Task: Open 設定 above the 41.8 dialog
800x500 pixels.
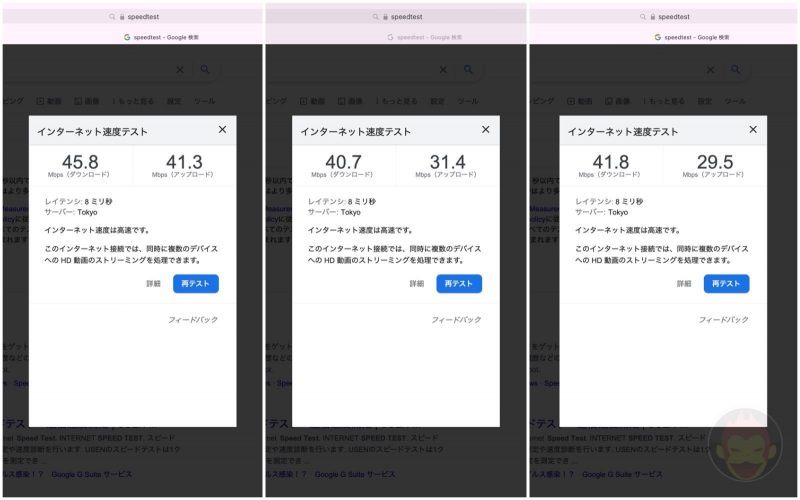Action: point(705,101)
